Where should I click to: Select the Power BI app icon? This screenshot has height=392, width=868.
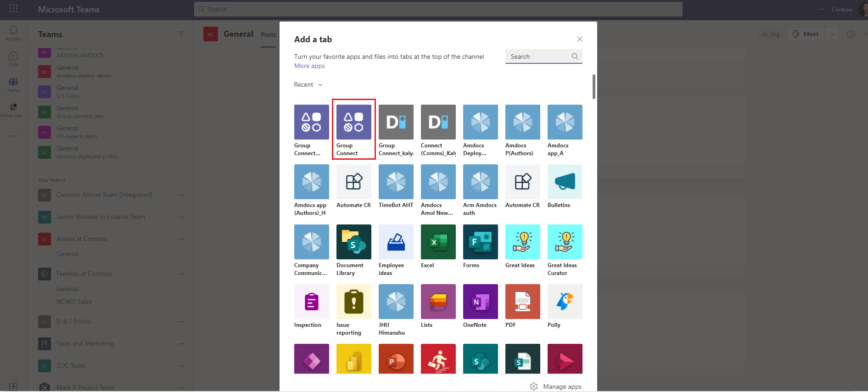pos(354,358)
